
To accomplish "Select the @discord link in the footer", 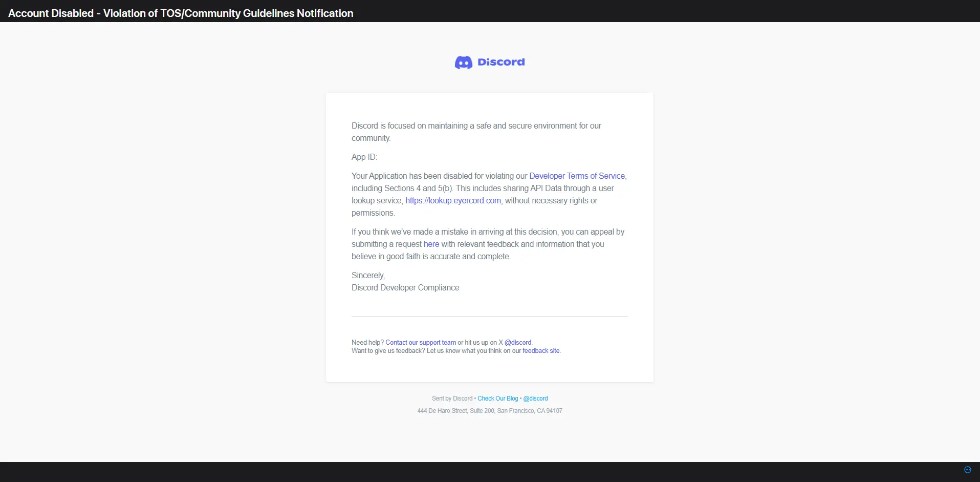I will click(x=535, y=398).
